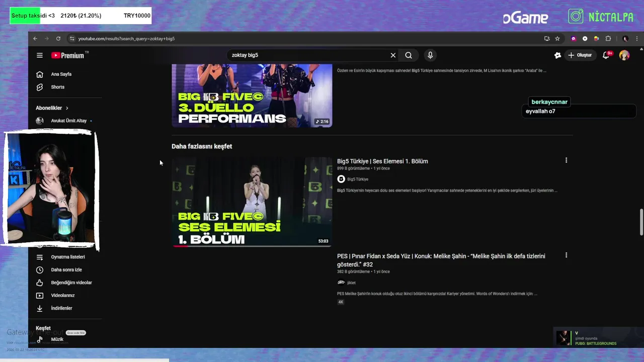Open the multicolor extension icon
This screenshot has height=362, width=644.
coord(596,39)
